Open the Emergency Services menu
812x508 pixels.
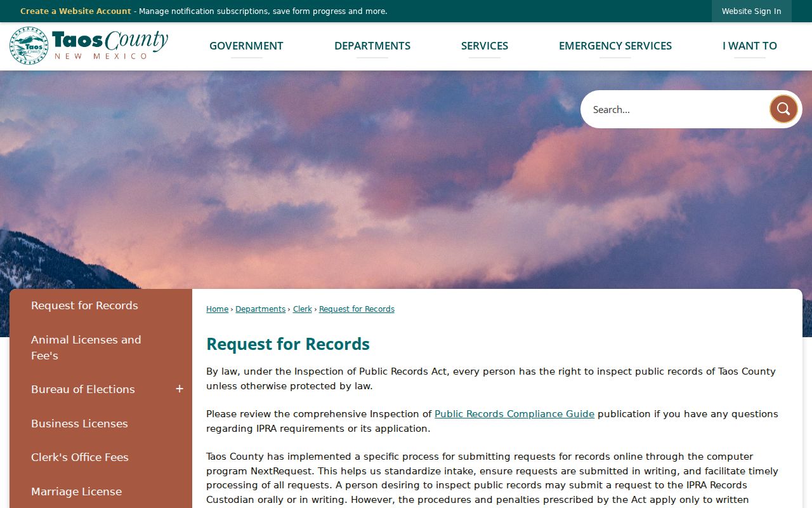(615, 46)
